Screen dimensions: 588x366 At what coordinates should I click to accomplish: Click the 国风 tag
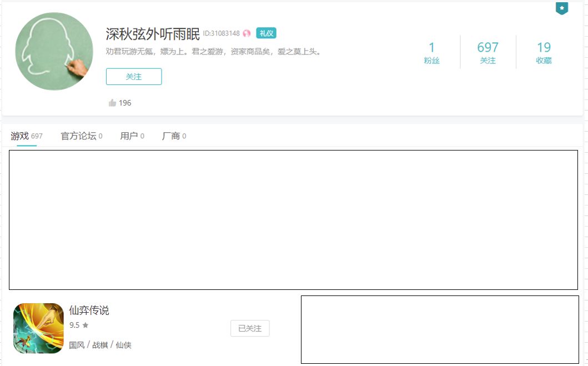[x=77, y=345]
